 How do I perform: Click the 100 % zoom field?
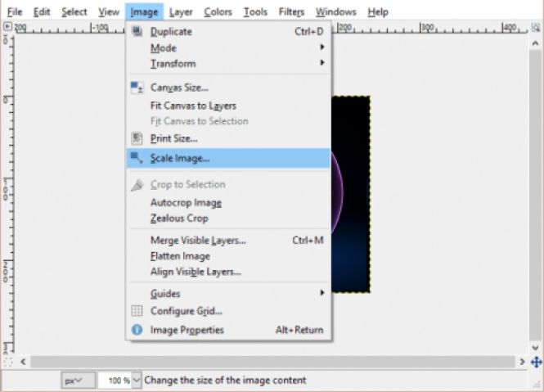pos(115,381)
